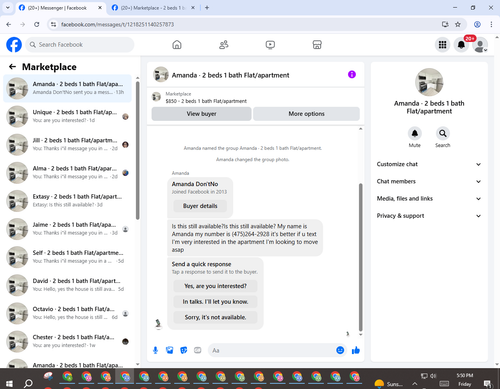Screen dimensions: 500x389
Task: Click the More options button
Action: coord(306,114)
